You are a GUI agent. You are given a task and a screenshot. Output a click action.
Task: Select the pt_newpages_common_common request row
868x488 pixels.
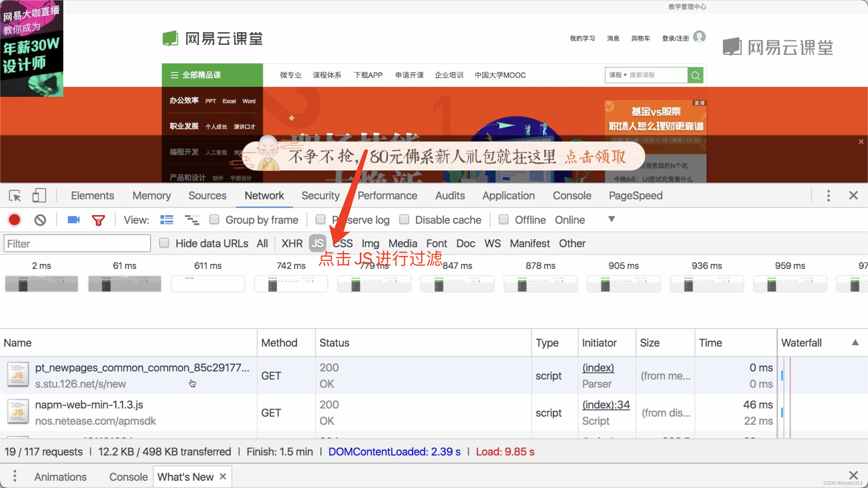pos(434,375)
